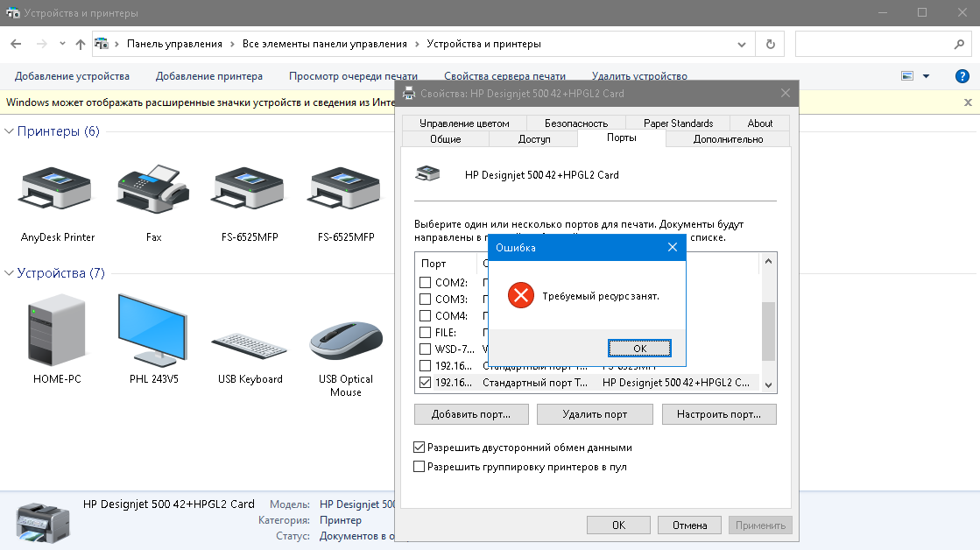Open the About tab
980x550 pixels.
759,123
